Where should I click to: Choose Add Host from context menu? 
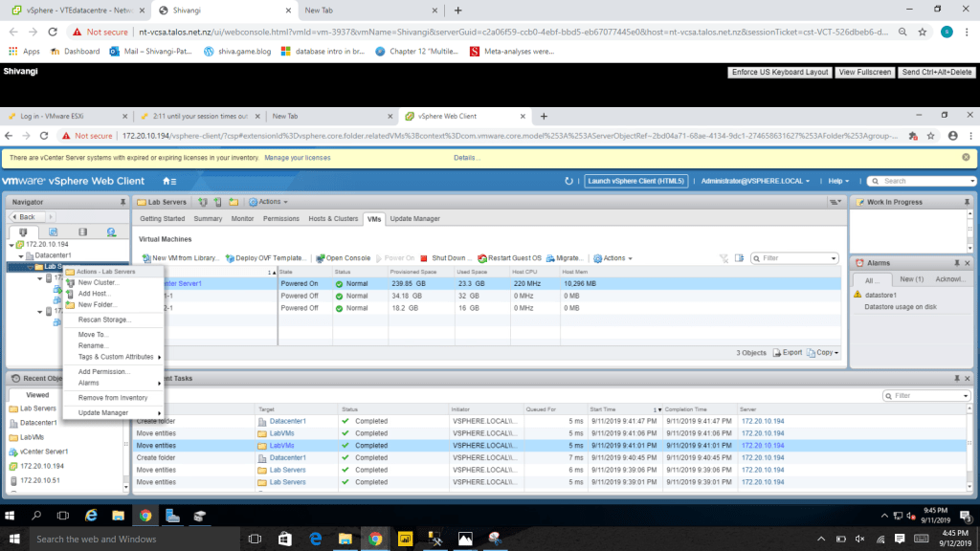click(93, 294)
